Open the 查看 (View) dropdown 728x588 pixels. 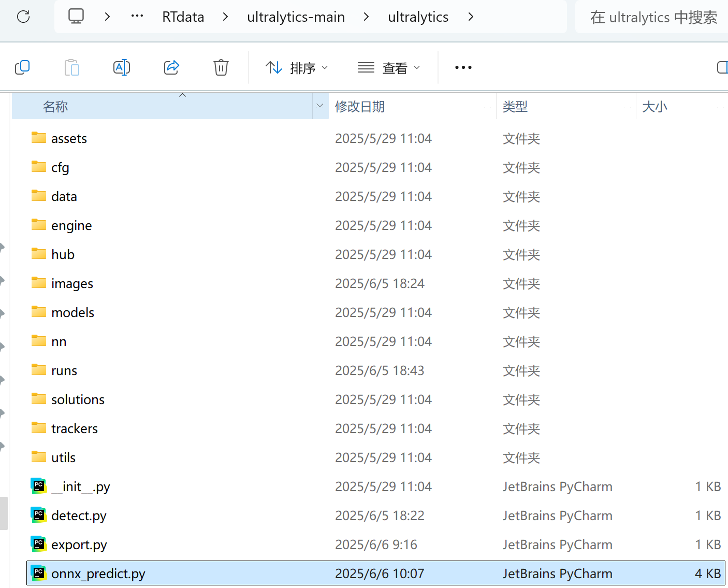(389, 67)
